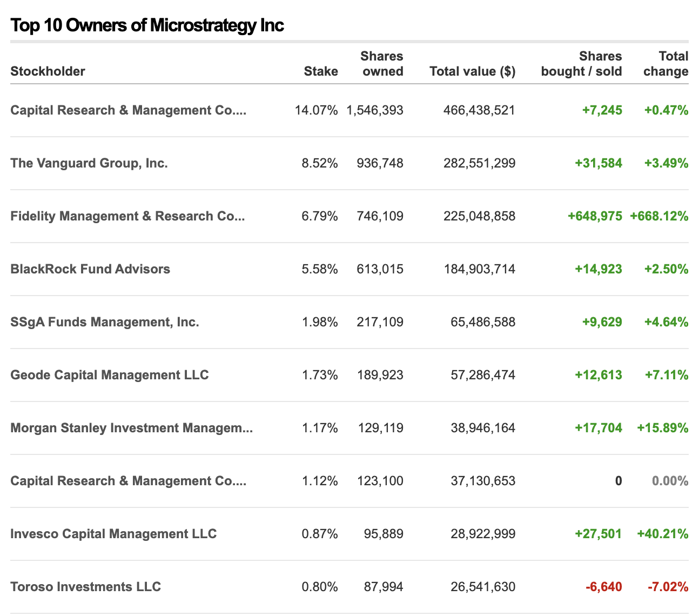Screen dimensions: 699x616
Task: Click the 466,438,521 total value cell
Action: pyautogui.click(x=479, y=110)
